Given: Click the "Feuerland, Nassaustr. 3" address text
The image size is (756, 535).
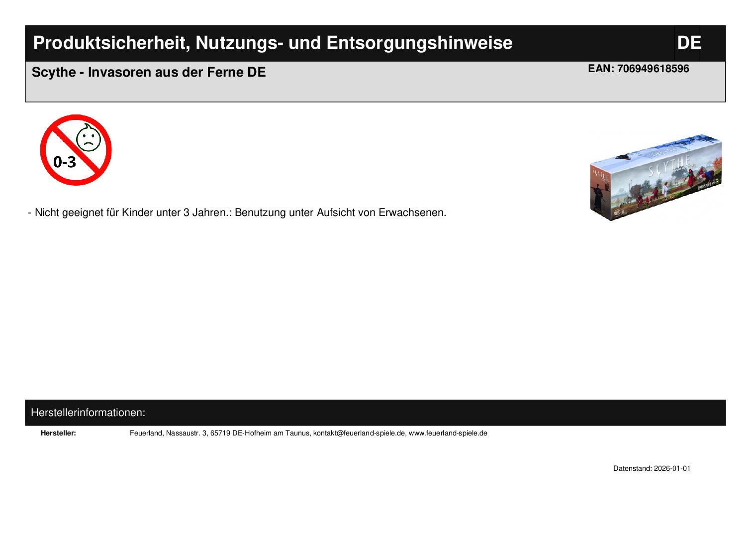Looking at the screenshot, I should point(169,433).
